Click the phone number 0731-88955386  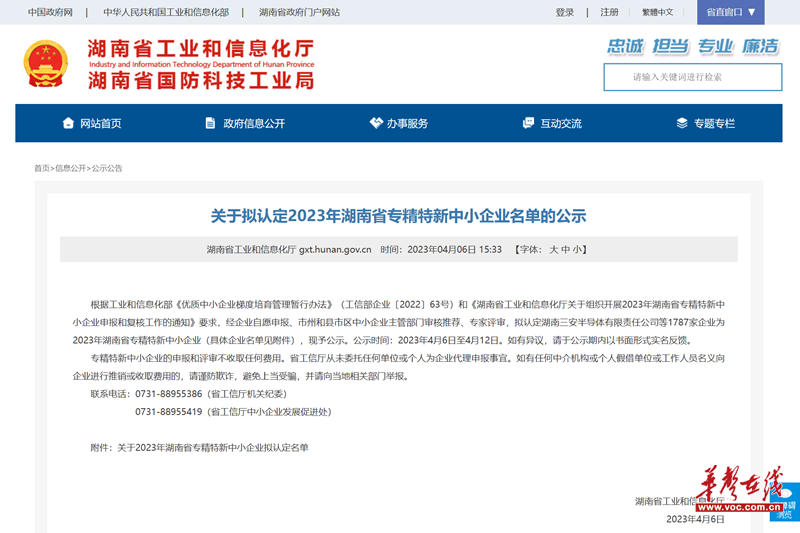(168, 394)
